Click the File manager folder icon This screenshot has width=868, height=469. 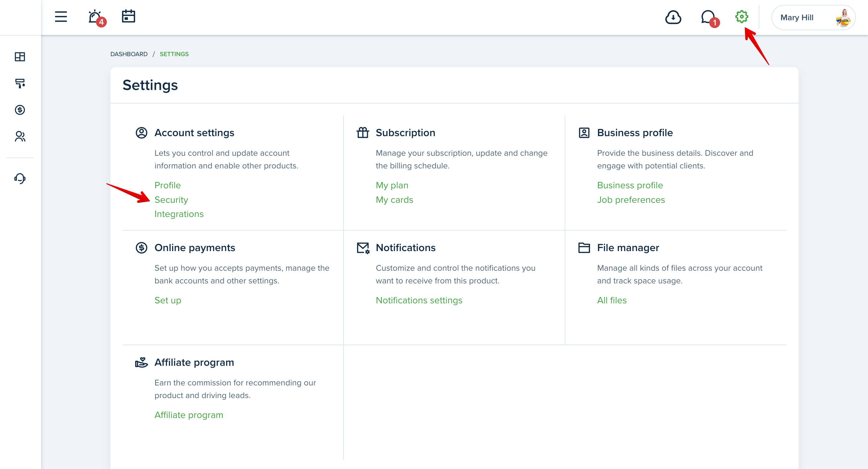click(584, 248)
